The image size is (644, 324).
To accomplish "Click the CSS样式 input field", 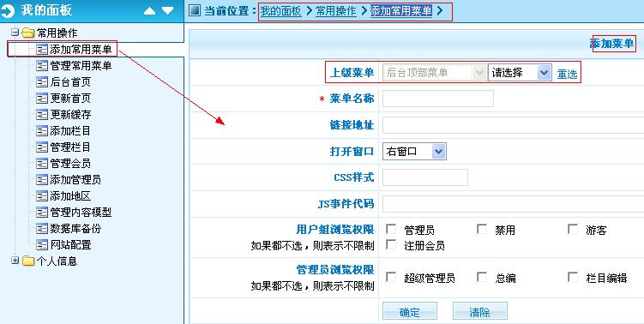I will (x=425, y=177).
